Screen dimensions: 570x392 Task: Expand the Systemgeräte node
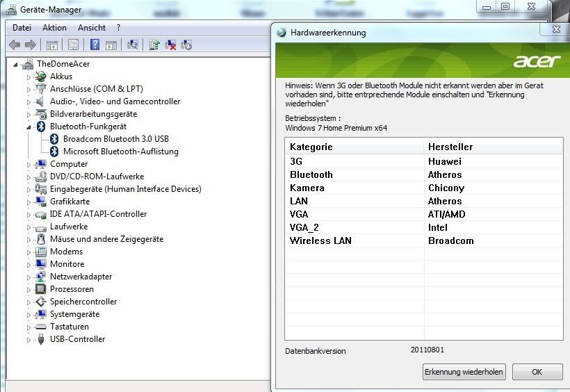tap(28, 315)
